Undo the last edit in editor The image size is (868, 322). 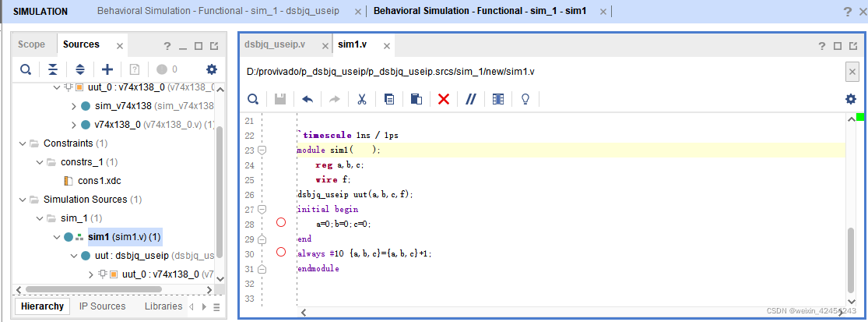307,99
